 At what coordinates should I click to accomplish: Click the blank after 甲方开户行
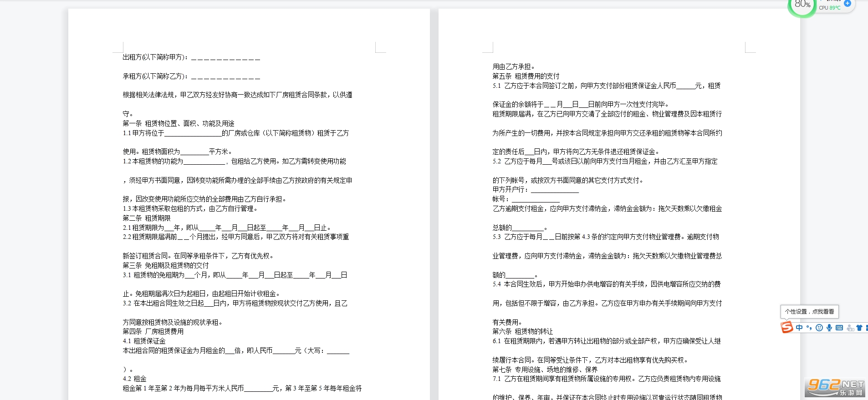(555, 190)
